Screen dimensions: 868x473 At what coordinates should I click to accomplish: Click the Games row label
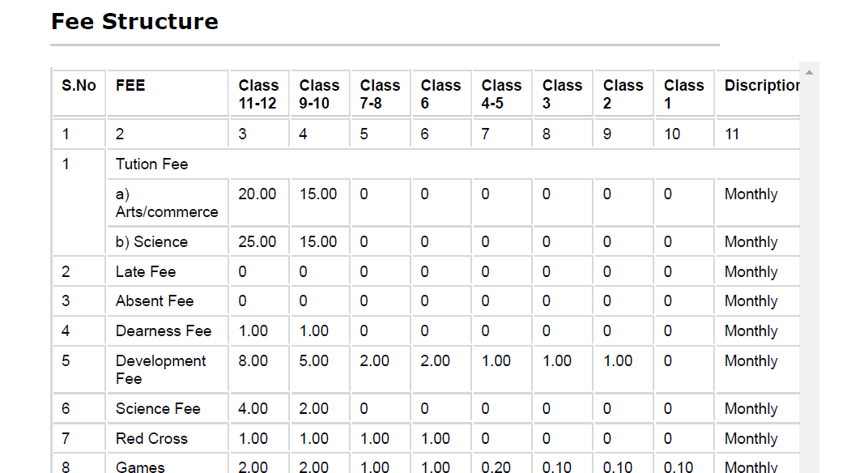point(140,467)
